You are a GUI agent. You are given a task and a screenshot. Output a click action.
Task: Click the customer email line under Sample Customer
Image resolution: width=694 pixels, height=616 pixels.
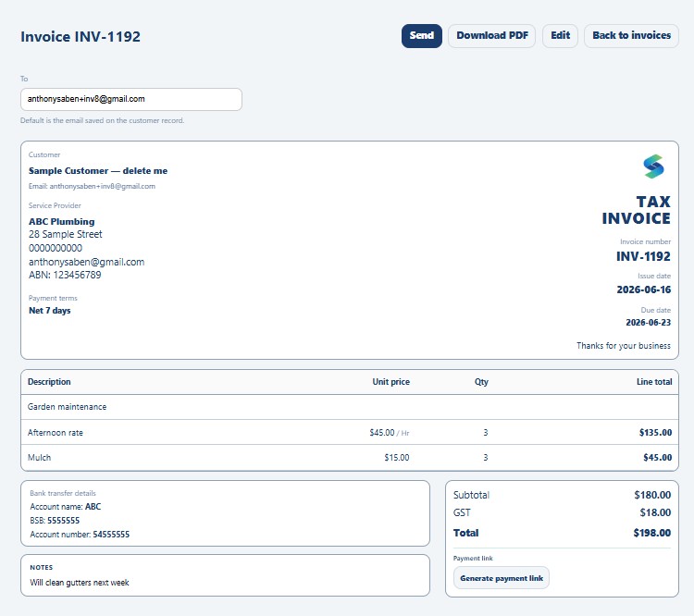pyautogui.click(x=92, y=186)
